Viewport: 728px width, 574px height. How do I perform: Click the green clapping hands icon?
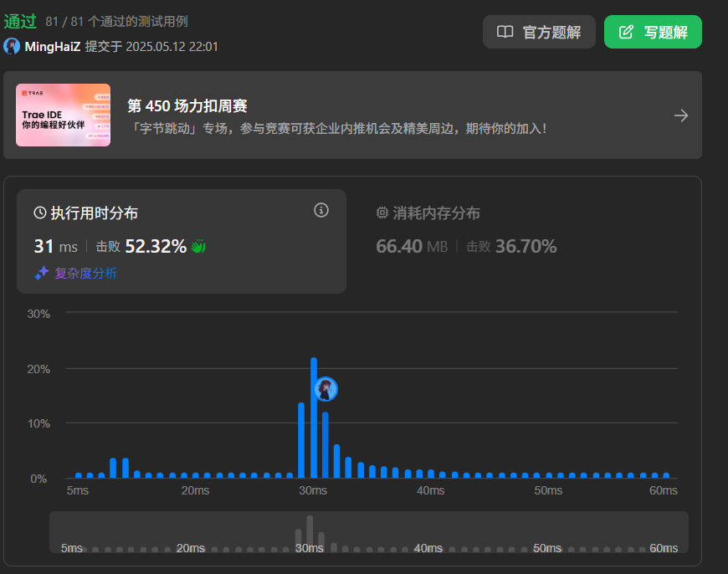[198, 246]
